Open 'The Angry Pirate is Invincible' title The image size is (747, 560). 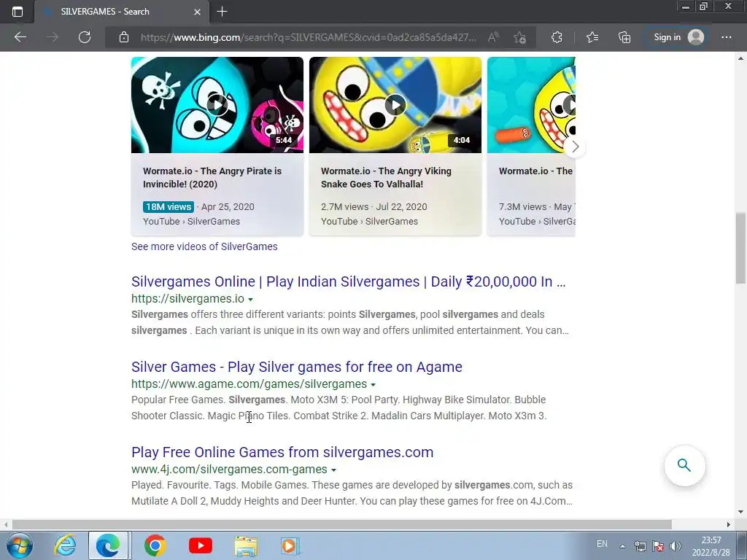[212, 178]
